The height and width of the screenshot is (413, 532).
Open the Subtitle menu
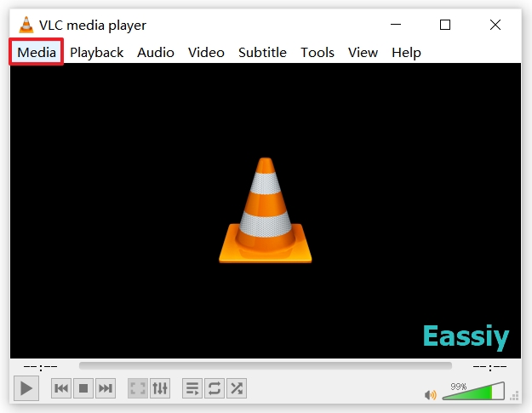click(x=262, y=53)
